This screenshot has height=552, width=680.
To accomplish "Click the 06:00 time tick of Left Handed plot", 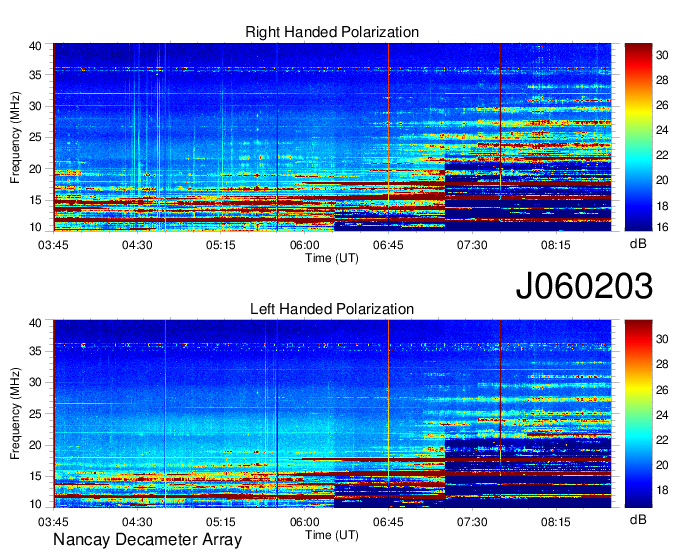I will 304,522.
